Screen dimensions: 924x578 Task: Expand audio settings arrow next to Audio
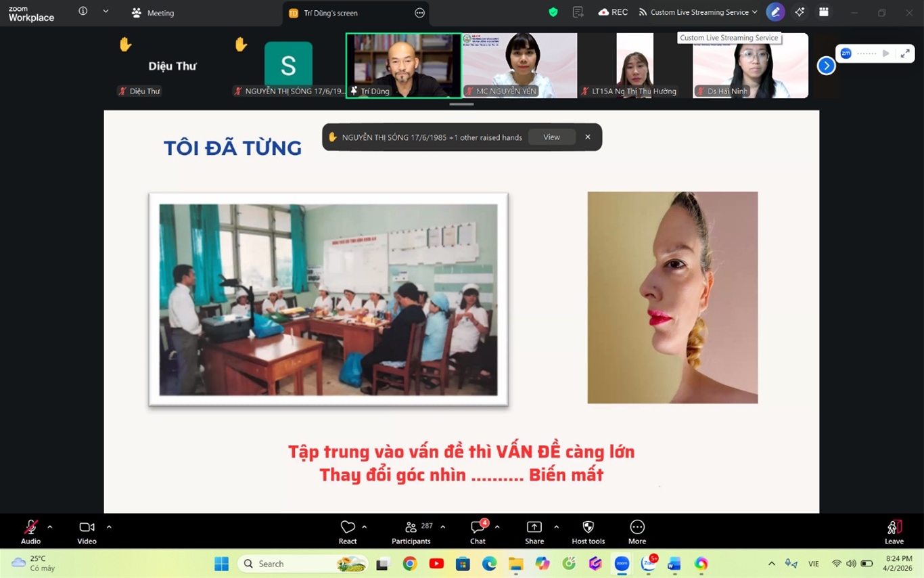[49, 527]
